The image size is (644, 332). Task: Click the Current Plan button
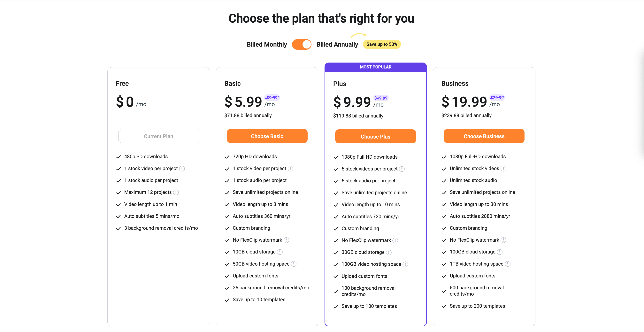click(158, 136)
